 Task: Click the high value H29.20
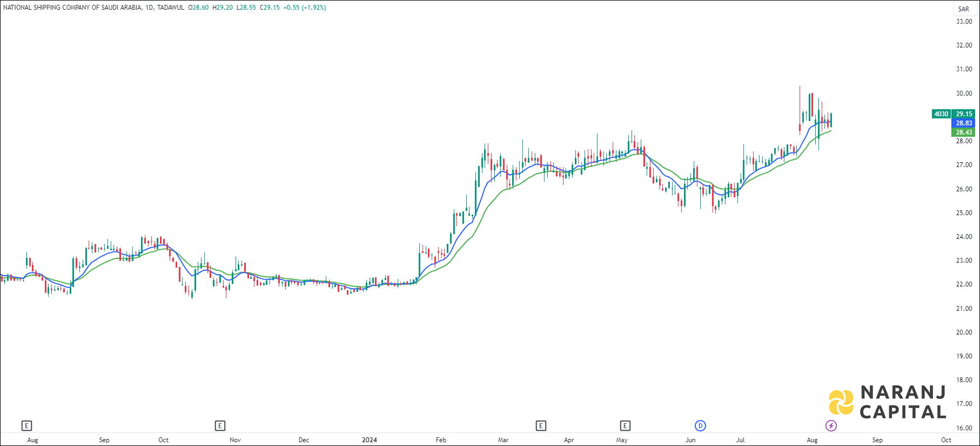pyautogui.click(x=223, y=8)
